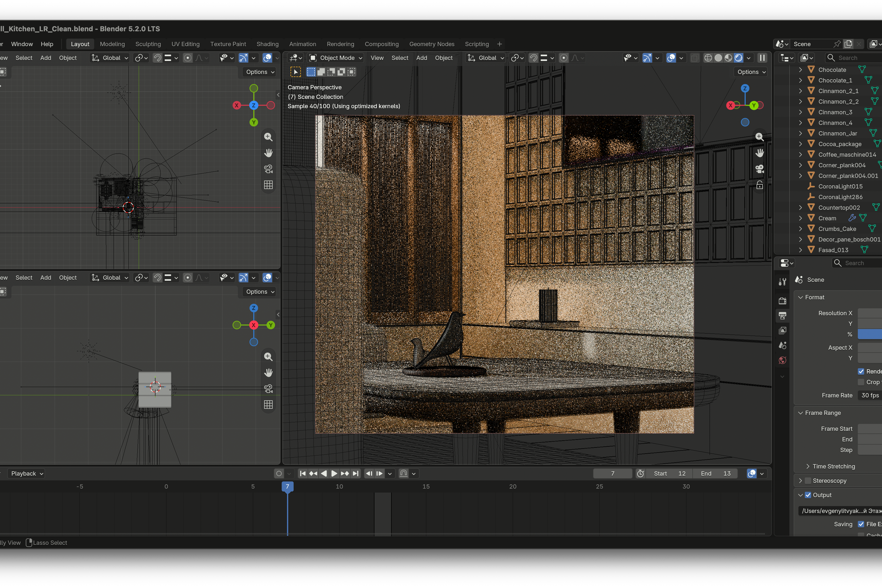The width and height of the screenshot is (882, 588).
Task: Toggle the Output panel checkbox
Action: [808, 495]
